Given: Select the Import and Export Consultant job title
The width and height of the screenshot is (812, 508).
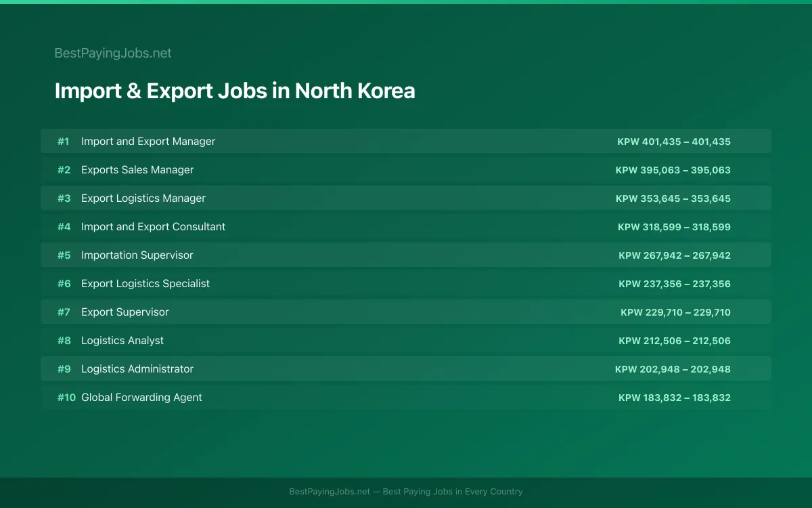Looking at the screenshot, I should pyautogui.click(x=154, y=227).
